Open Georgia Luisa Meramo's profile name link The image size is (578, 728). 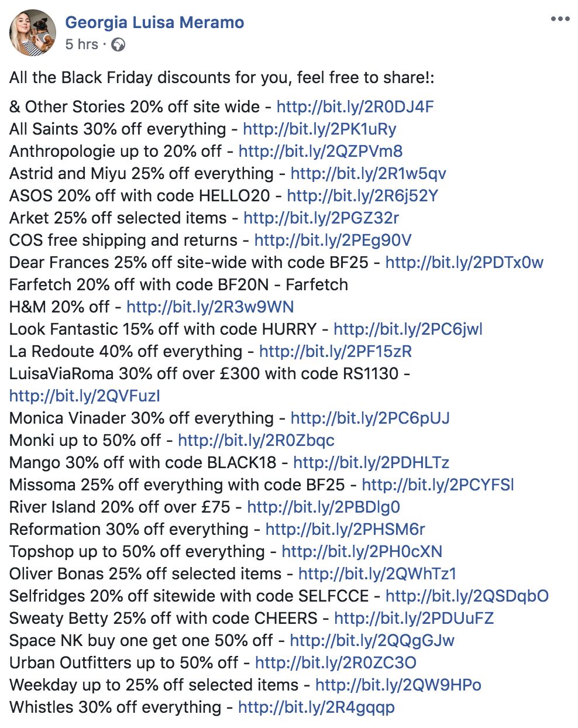pos(154,23)
